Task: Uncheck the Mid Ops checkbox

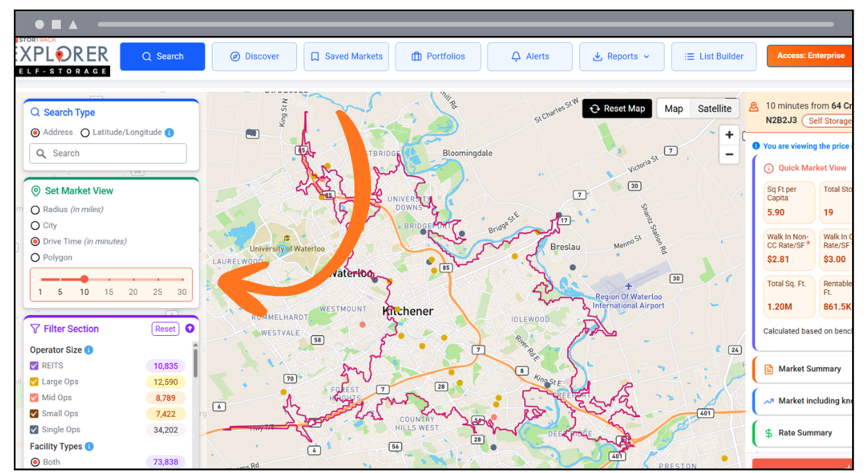Action: click(x=35, y=398)
